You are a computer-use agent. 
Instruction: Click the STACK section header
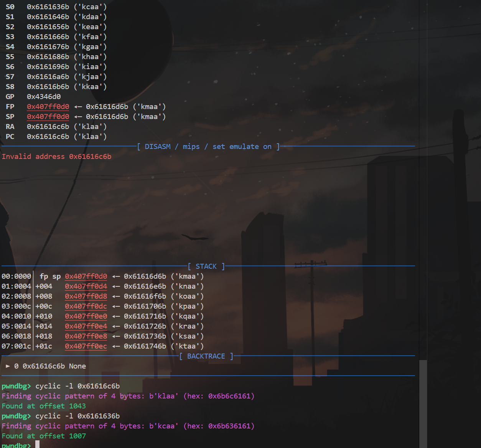(206, 266)
